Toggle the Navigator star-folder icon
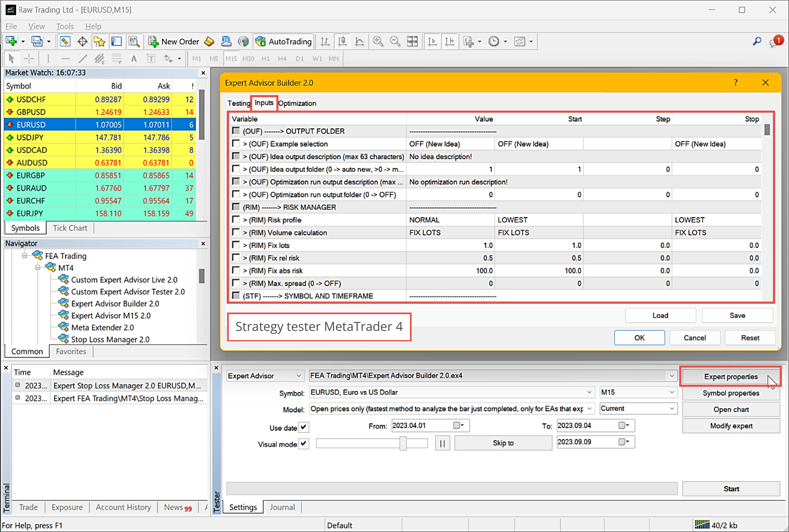789x532 pixels. click(99, 41)
